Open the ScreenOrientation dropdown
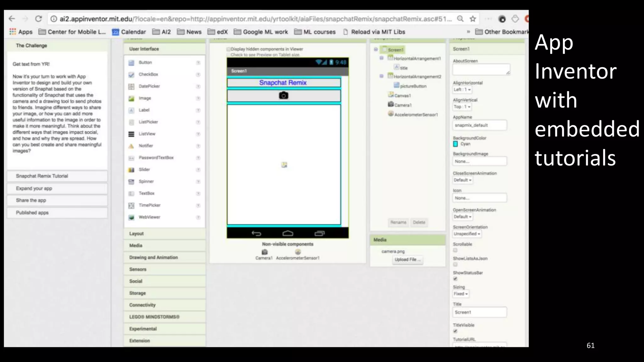The height and width of the screenshot is (362, 644). tap(467, 234)
